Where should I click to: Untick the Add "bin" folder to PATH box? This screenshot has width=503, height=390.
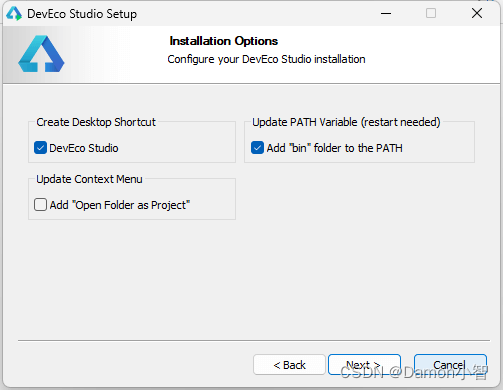coord(257,148)
